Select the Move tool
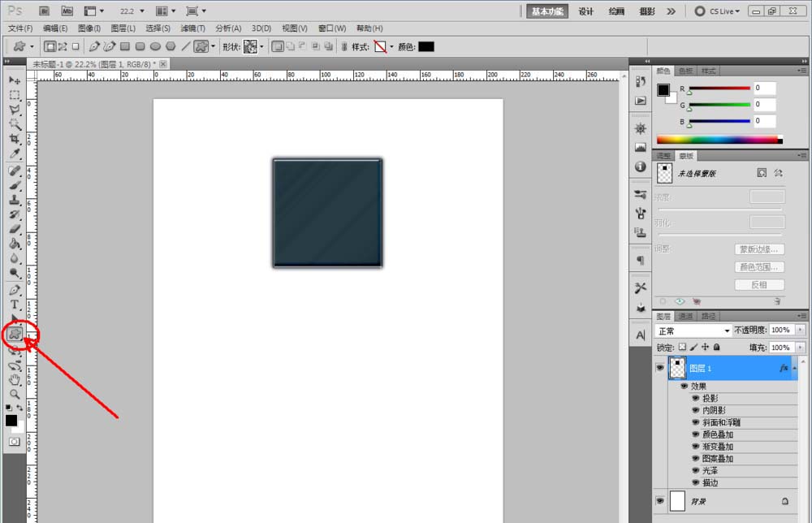Image resolution: width=812 pixels, height=523 pixels. point(15,80)
